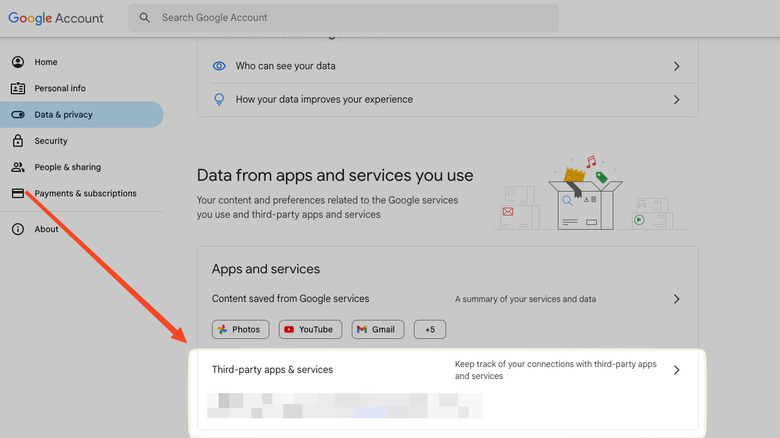Expand the Who can see your data row
Image resolution: width=780 pixels, height=438 pixels.
tap(676, 66)
